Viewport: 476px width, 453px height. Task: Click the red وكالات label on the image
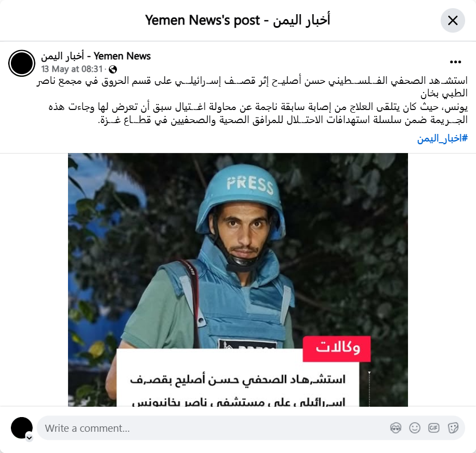click(x=337, y=349)
